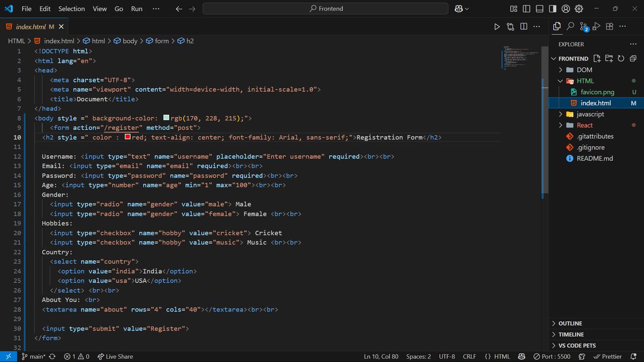Open the Edit menu
The image size is (644, 362).
[x=45, y=9]
